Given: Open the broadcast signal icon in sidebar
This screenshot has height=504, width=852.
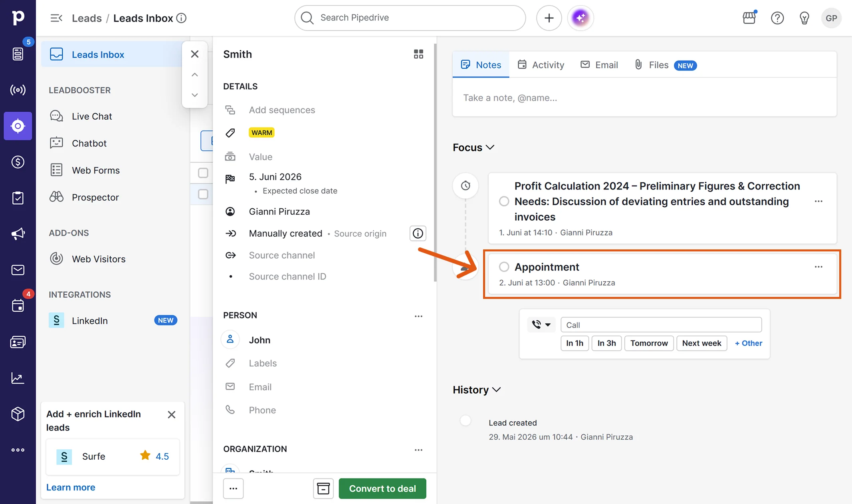Looking at the screenshot, I should point(18,90).
